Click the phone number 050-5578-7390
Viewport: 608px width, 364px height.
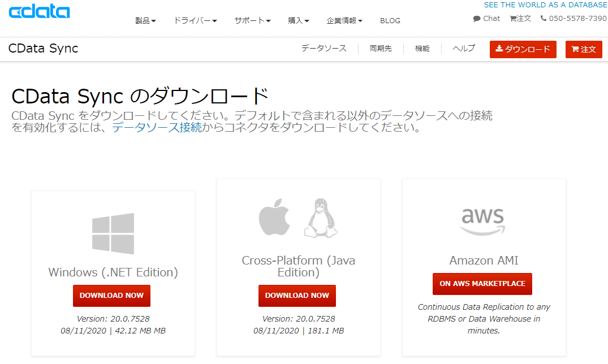(577, 18)
